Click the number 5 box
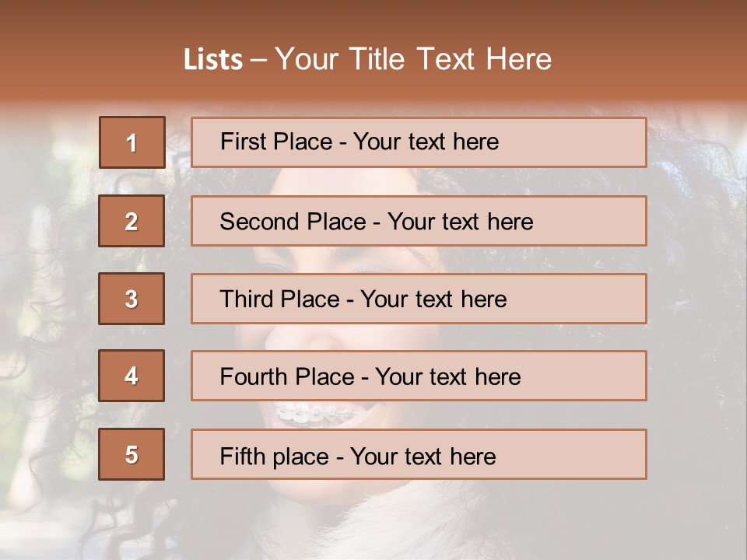747x560 pixels. coord(132,454)
